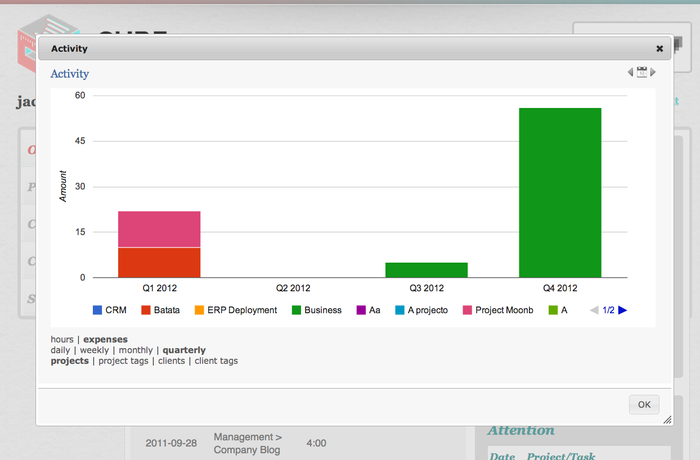The image size is (700, 460).
Task: Show next legend page with blue arrow
Action: [x=623, y=310]
